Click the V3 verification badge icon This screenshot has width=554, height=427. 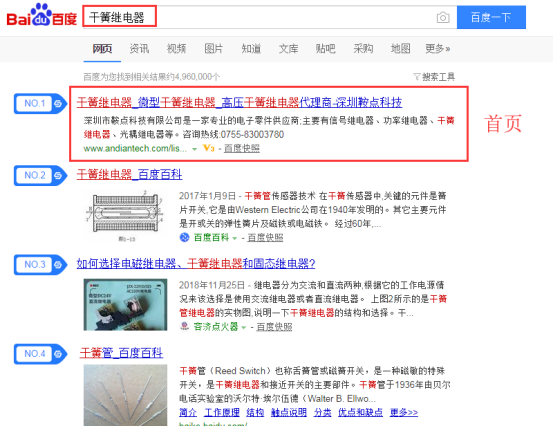[x=208, y=148]
